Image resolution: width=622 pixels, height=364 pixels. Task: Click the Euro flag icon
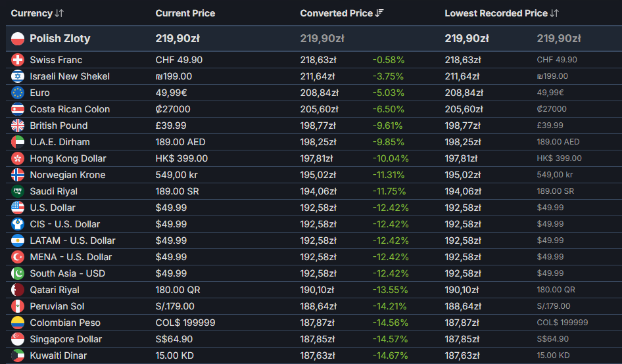coord(18,93)
